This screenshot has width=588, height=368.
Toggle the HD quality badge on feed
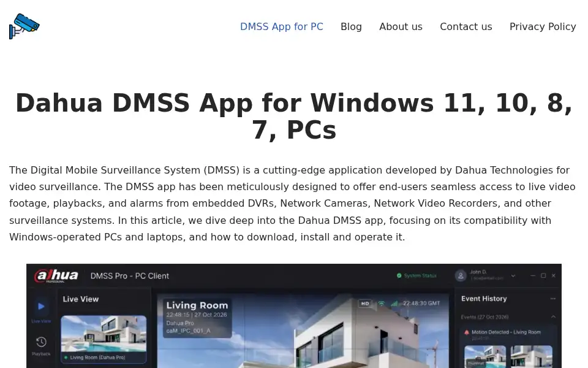pyautogui.click(x=365, y=304)
